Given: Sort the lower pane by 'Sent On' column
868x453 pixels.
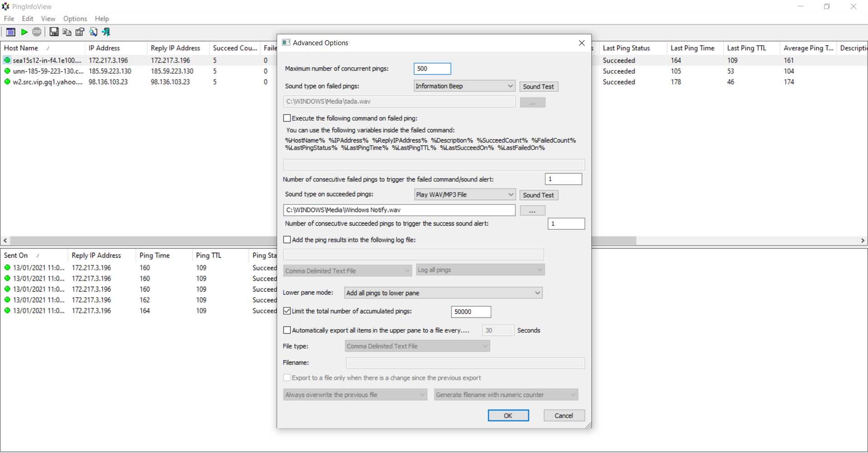Looking at the screenshot, I should (x=34, y=255).
